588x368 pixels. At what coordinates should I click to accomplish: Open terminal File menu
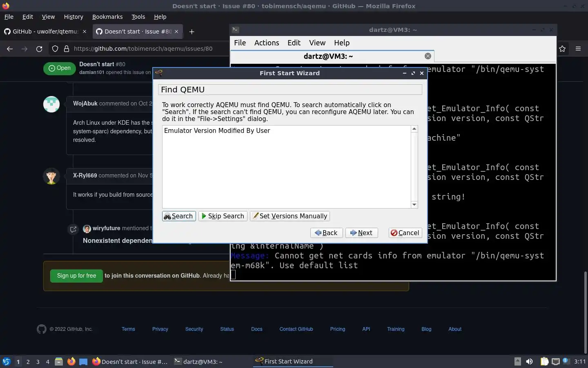[x=240, y=43]
